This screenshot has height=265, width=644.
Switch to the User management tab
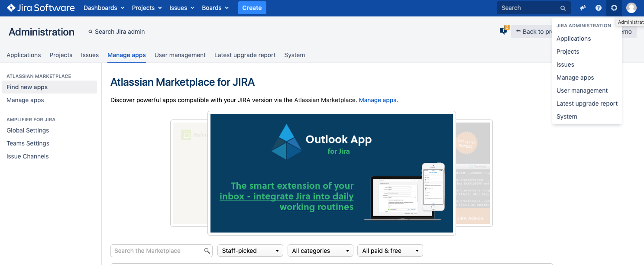[x=180, y=55]
